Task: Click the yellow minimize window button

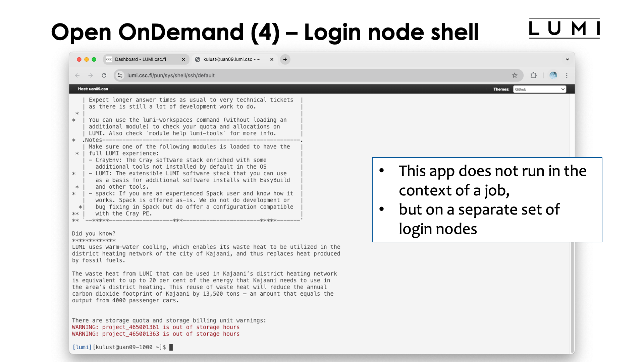Action: (87, 59)
